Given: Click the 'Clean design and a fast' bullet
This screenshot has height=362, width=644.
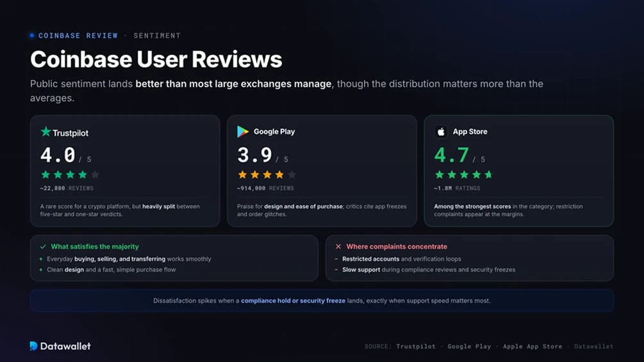Looking at the screenshot, I should (111, 270).
